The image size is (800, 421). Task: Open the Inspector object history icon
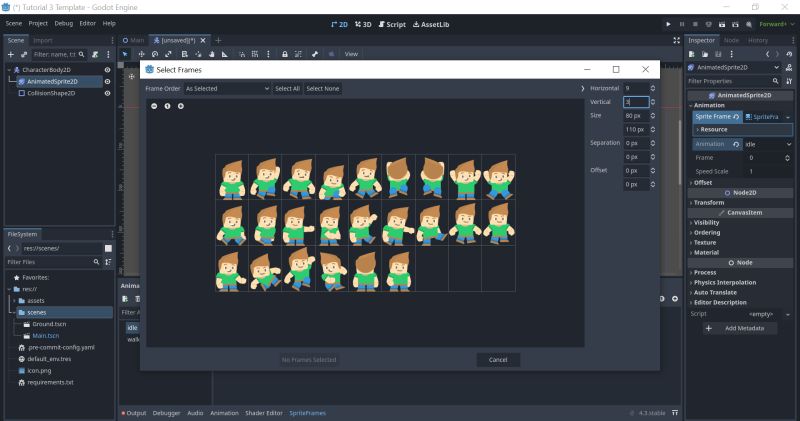(789, 54)
